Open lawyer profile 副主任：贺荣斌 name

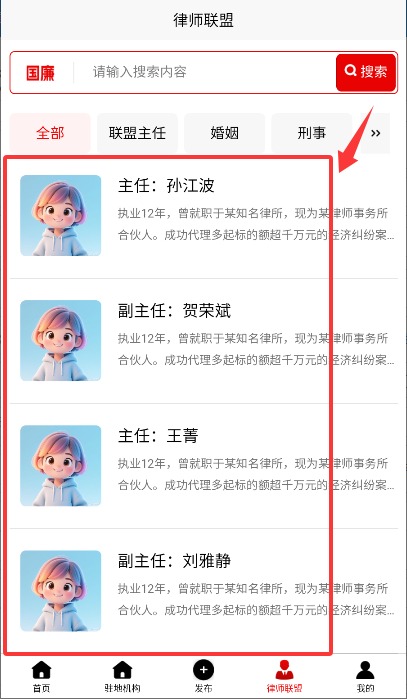(x=174, y=311)
